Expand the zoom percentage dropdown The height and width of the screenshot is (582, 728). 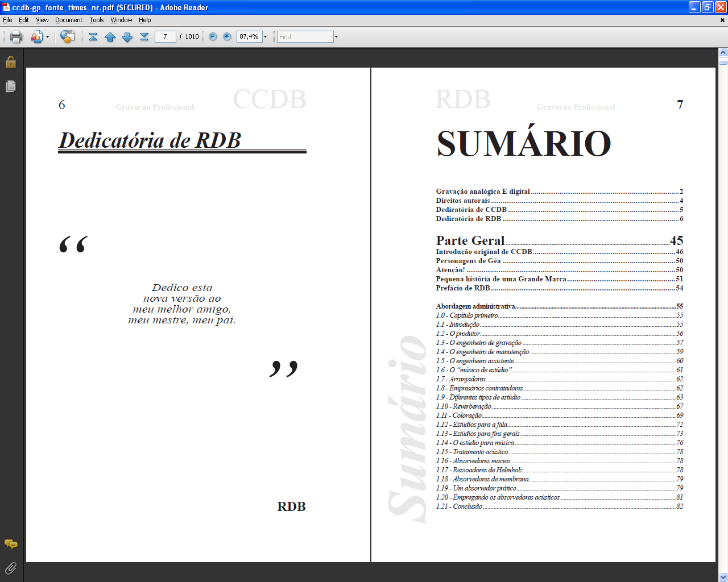[x=265, y=37]
